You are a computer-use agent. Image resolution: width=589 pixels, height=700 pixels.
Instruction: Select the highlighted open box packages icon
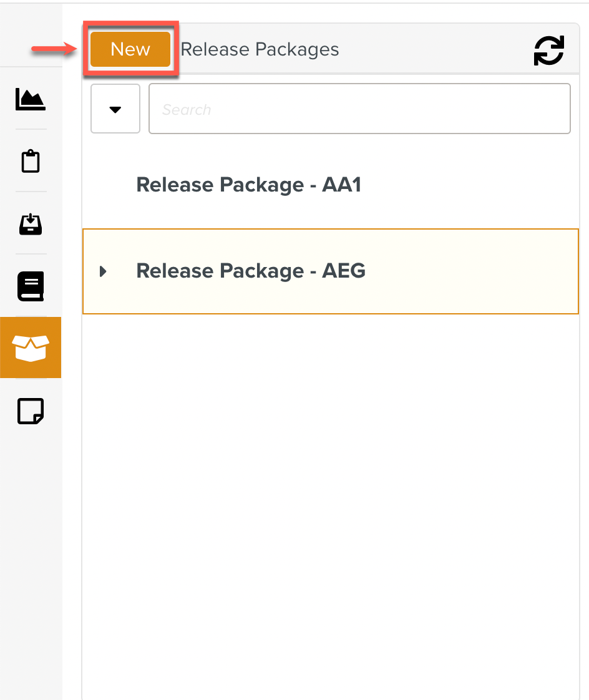[31, 348]
